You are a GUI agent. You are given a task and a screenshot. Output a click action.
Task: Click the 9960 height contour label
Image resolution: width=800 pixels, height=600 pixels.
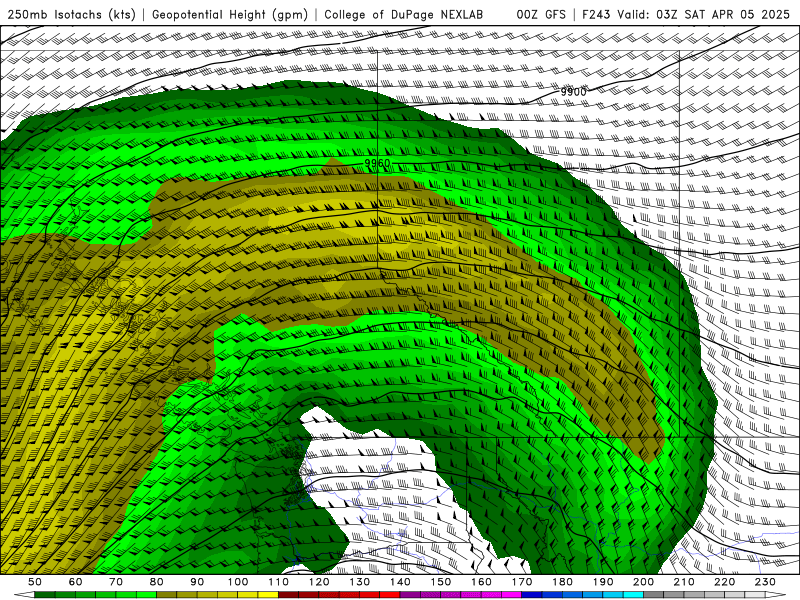click(378, 163)
